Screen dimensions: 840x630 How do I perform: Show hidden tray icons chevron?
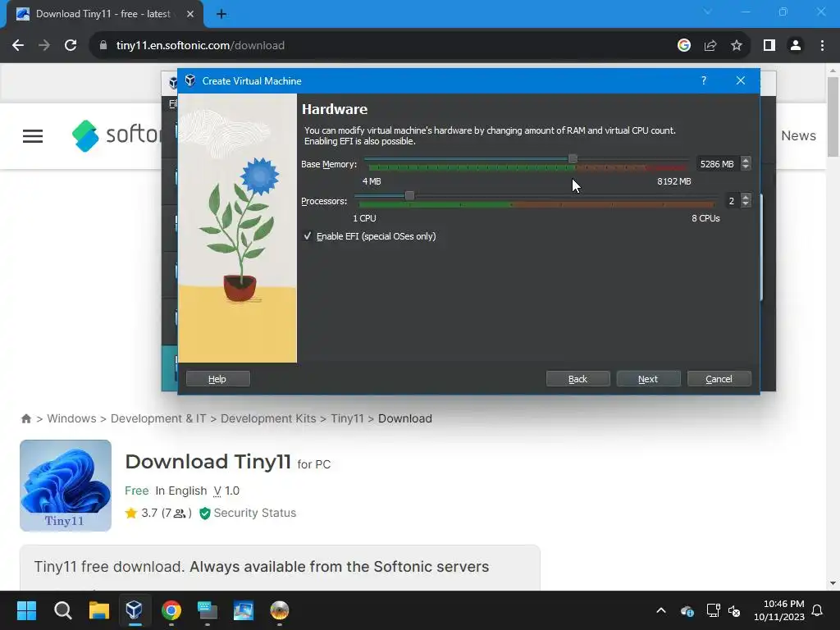(661, 610)
